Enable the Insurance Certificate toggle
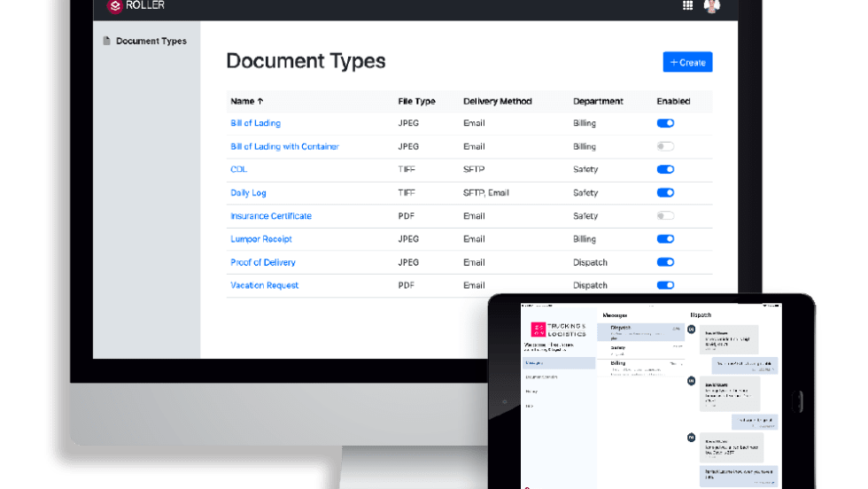Viewport: 868px width, 489px height. pyautogui.click(x=665, y=216)
